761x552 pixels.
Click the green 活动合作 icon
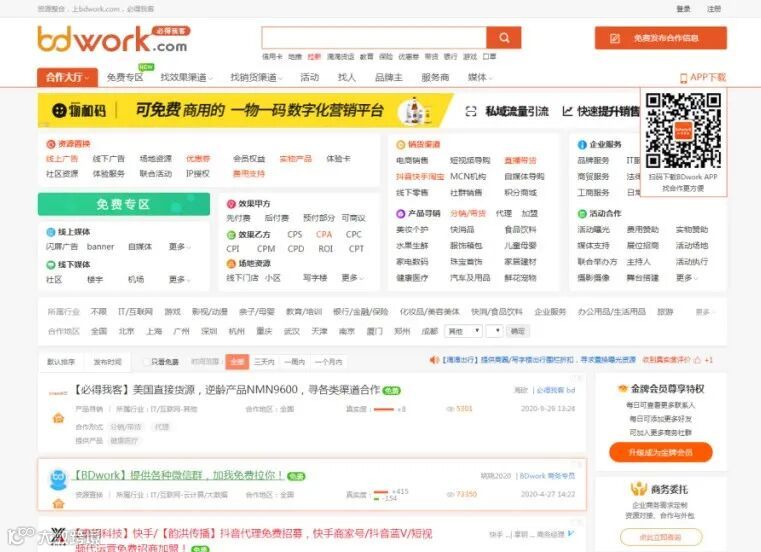(x=582, y=214)
